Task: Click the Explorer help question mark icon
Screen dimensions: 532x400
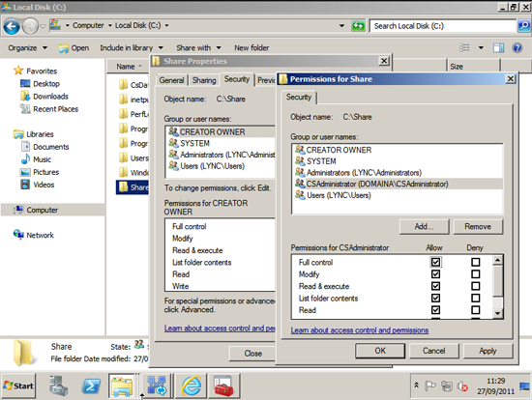Action: coord(517,47)
